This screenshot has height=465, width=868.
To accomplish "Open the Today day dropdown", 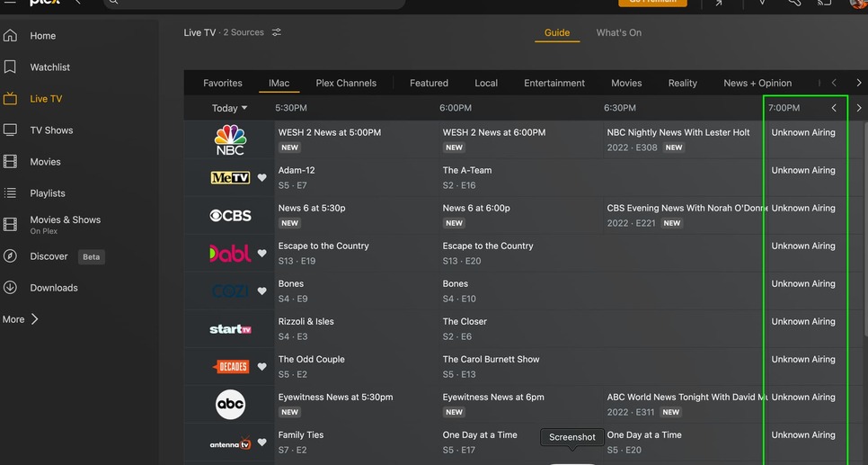I will [x=229, y=108].
